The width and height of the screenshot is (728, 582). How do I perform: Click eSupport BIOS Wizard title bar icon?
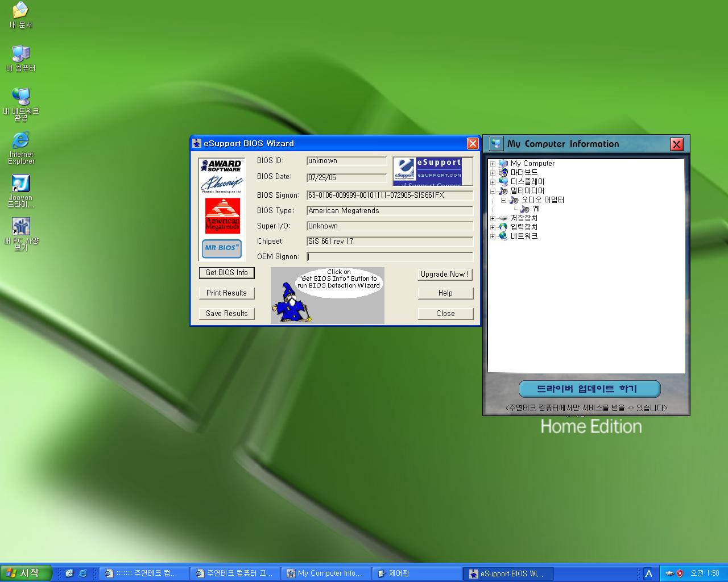pyautogui.click(x=197, y=143)
